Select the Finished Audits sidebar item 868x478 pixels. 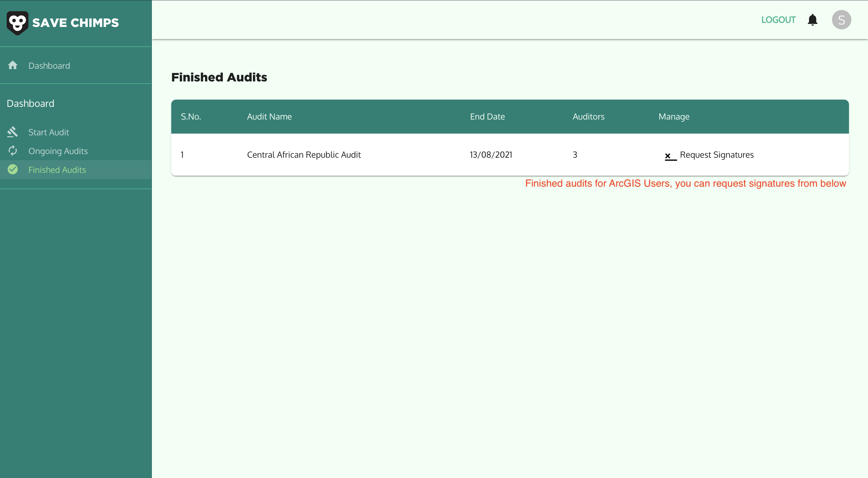point(57,170)
